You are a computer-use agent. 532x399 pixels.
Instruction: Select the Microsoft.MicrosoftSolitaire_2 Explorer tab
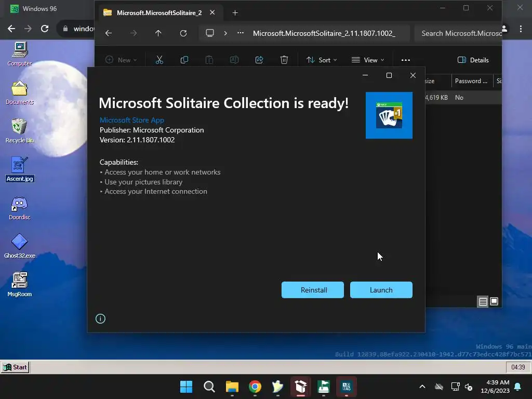[x=159, y=13]
